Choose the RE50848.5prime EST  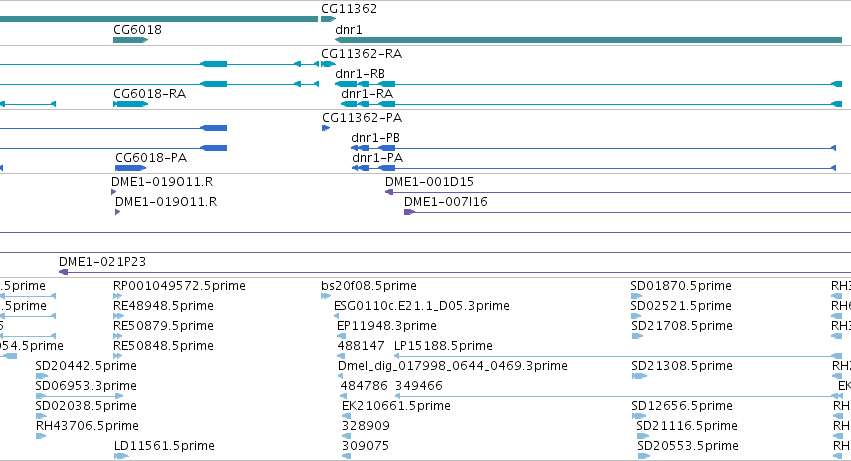[x=117, y=356]
